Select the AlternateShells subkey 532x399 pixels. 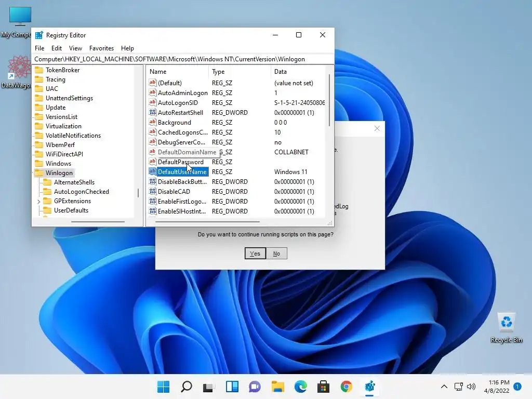click(74, 182)
